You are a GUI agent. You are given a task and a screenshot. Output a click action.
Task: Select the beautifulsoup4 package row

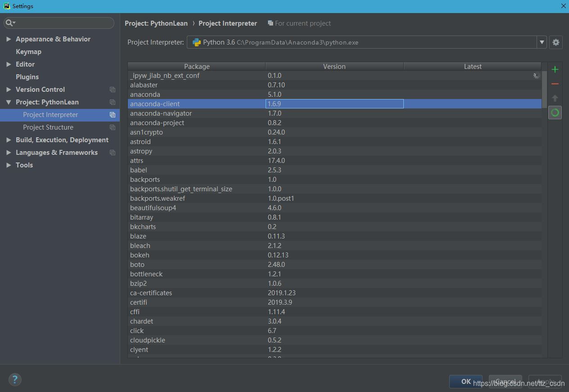point(334,208)
